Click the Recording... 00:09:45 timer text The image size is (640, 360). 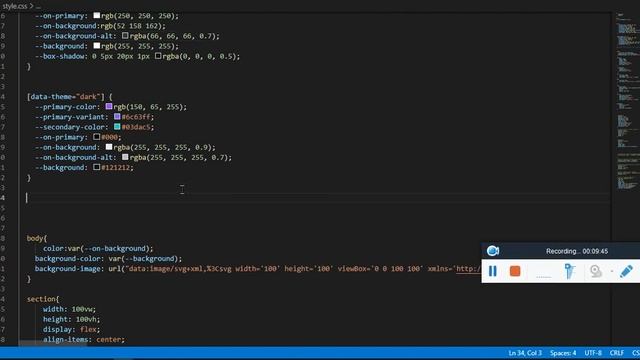[x=577, y=251]
